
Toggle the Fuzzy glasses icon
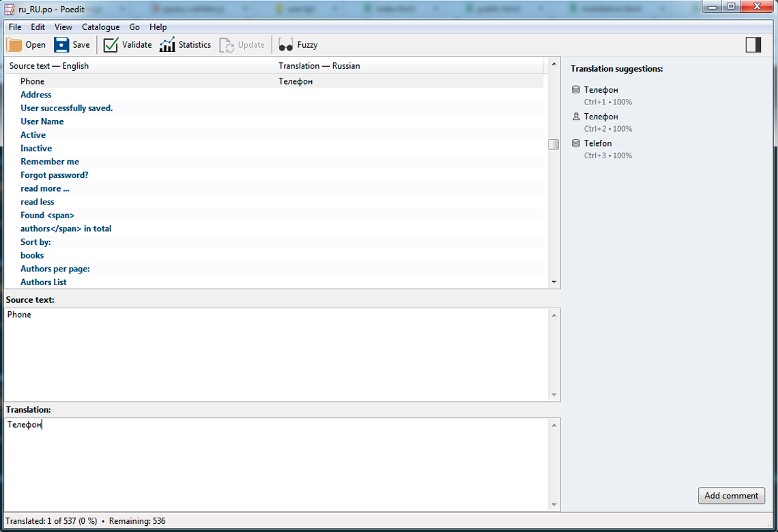[x=286, y=45]
